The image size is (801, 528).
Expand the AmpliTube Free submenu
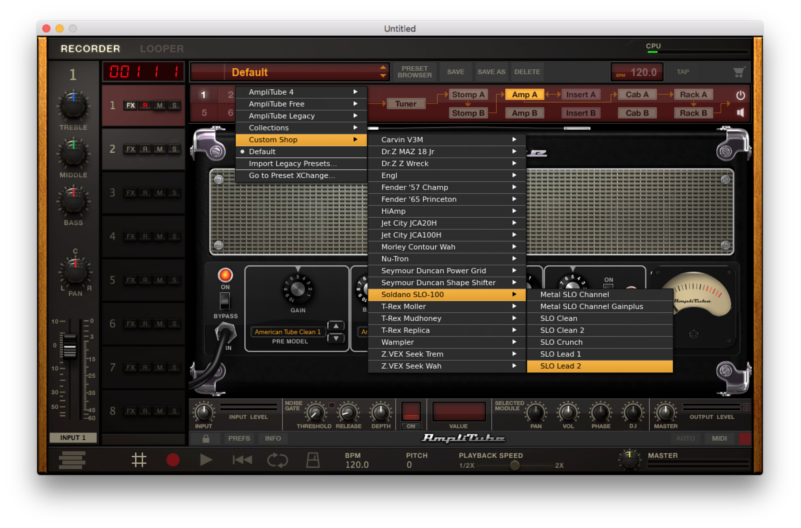302,104
